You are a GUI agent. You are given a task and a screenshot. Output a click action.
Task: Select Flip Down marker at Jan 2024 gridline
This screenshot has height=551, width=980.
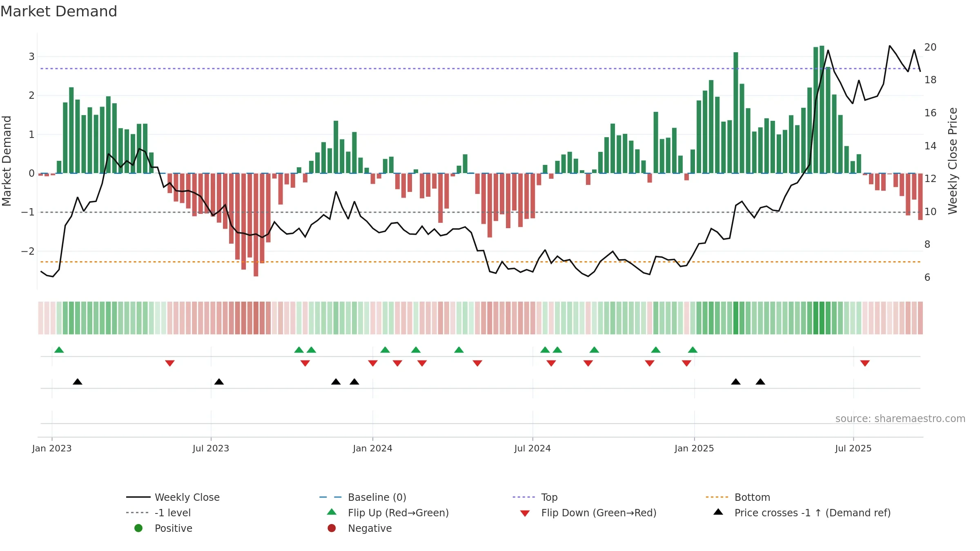click(x=373, y=363)
